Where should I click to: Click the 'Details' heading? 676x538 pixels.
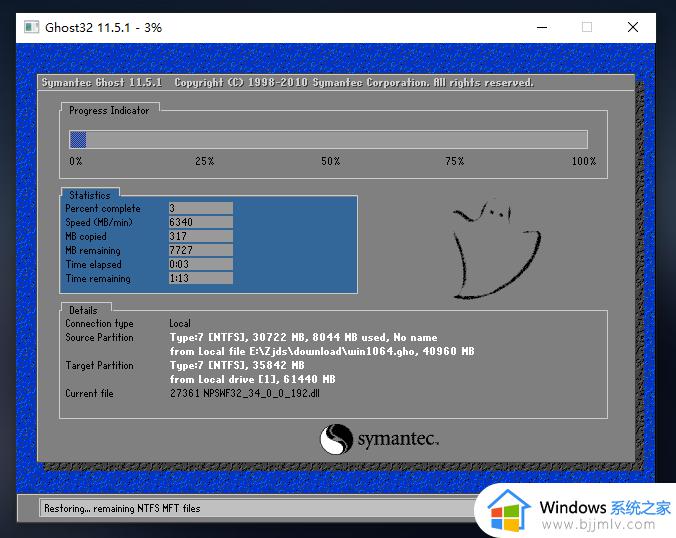(x=83, y=310)
